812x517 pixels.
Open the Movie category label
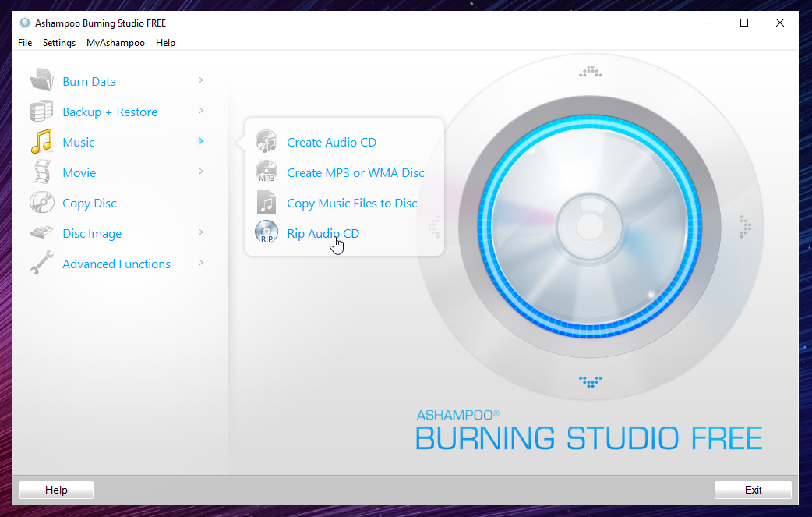[x=79, y=173]
